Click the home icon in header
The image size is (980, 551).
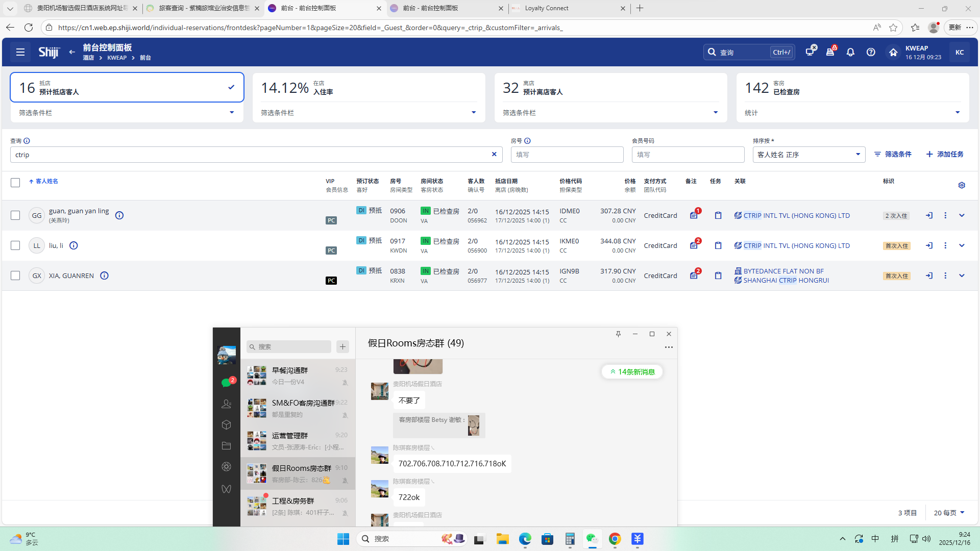[x=893, y=52]
